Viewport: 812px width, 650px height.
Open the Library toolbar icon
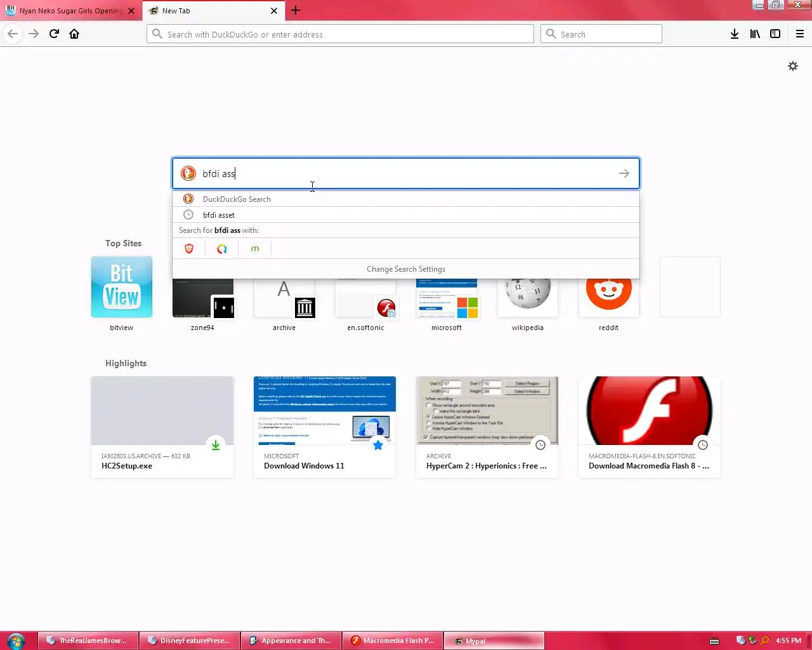pos(754,34)
